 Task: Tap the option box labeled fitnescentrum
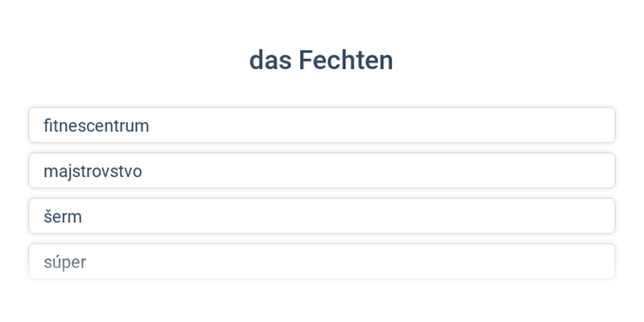(322, 126)
